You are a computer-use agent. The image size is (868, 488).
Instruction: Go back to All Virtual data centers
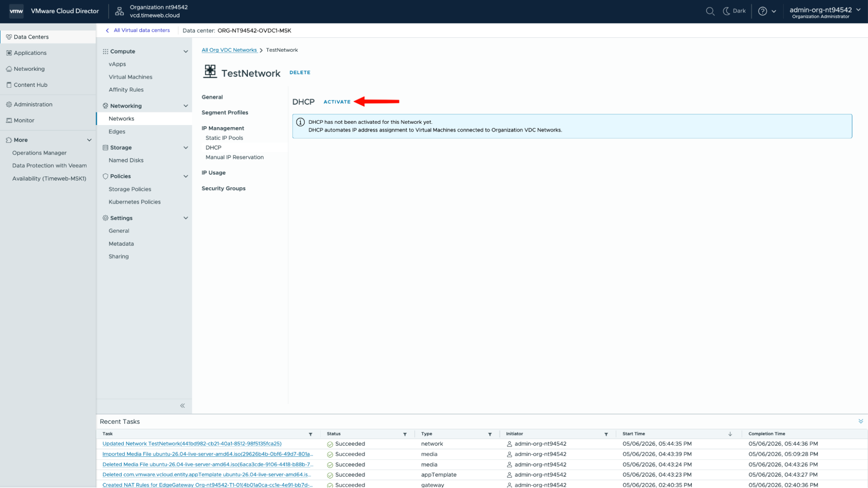138,30
